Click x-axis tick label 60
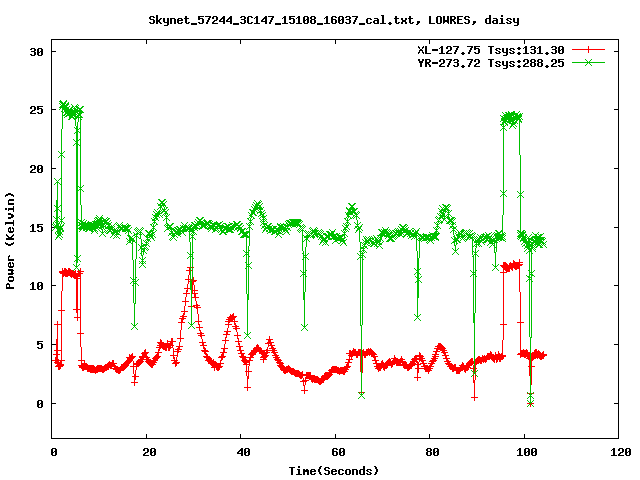Viewport: 640px width, 480px height. coord(338,452)
